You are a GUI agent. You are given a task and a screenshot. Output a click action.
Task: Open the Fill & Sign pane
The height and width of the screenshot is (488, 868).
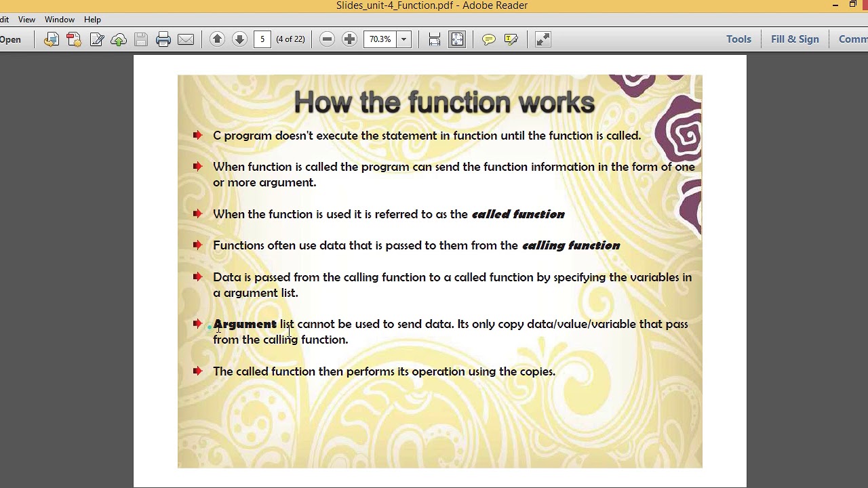point(795,39)
